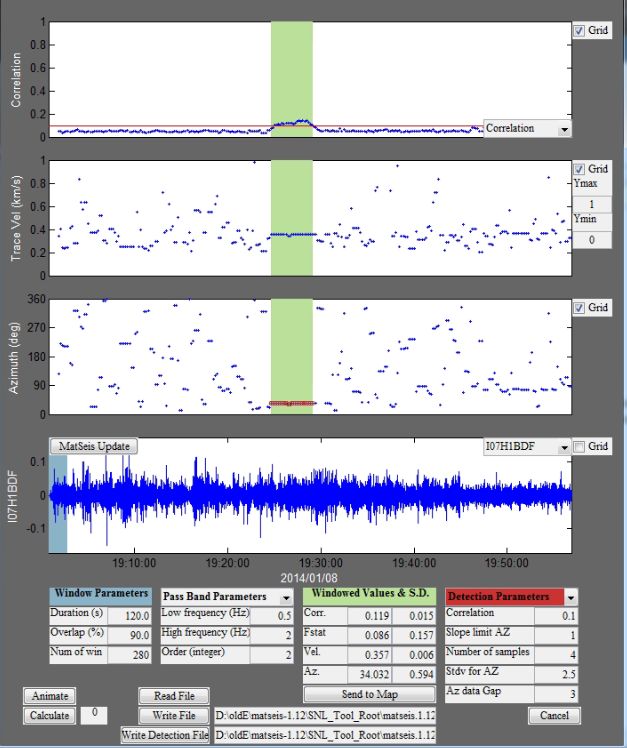Send windowed values to map
This screenshot has height=748, width=627.
point(359,694)
